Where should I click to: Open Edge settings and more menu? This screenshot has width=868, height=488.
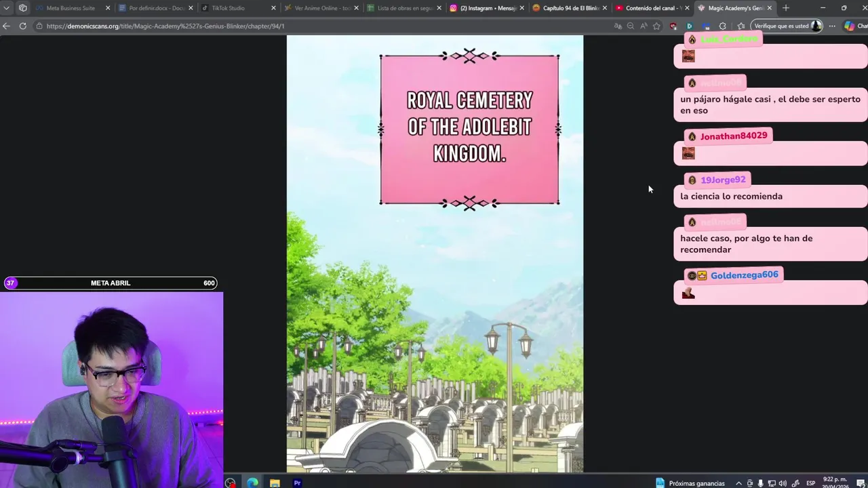click(832, 26)
